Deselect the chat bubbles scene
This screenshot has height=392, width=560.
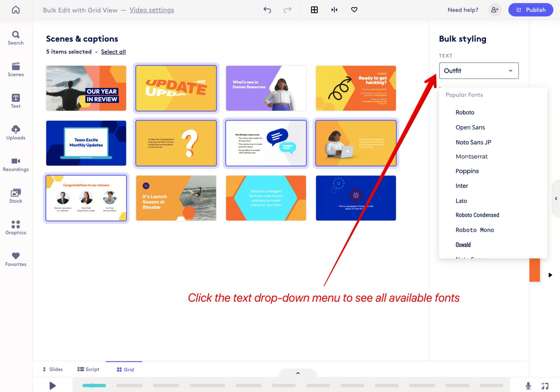(266, 143)
